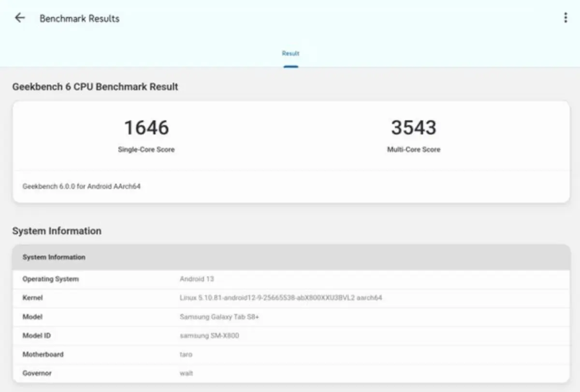This screenshot has height=392, width=580.
Task: Click the Samsung Galaxy Tab S8+ value
Action: pyautogui.click(x=219, y=317)
